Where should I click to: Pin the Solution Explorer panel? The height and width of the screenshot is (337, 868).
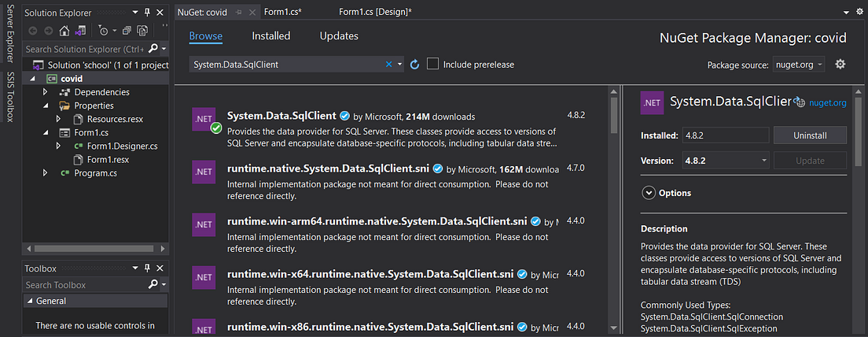click(148, 13)
